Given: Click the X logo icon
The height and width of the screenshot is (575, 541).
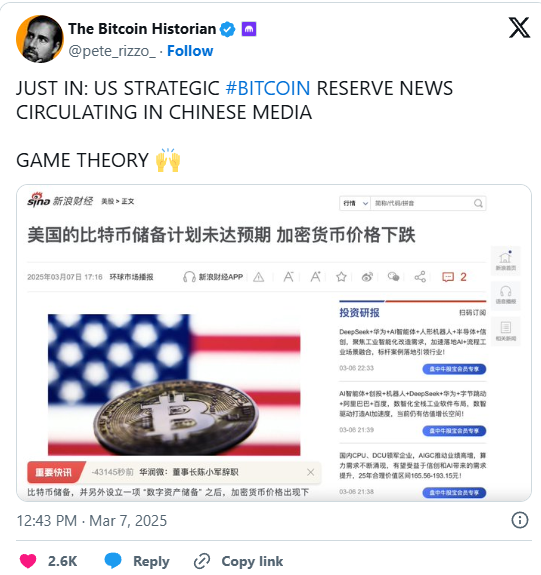Looking at the screenshot, I should click(x=519, y=28).
